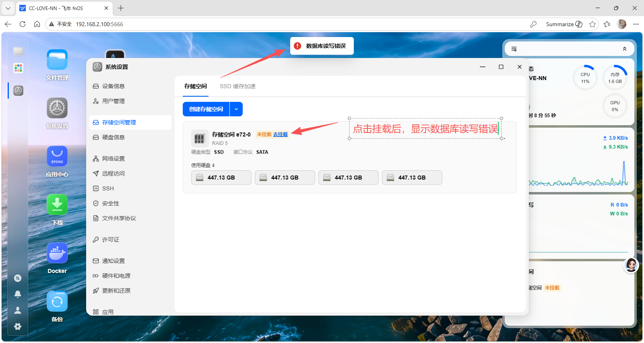Expand the 创建存储空间 dropdown arrow
This screenshot has width=644, height=343.
point(236,109)
